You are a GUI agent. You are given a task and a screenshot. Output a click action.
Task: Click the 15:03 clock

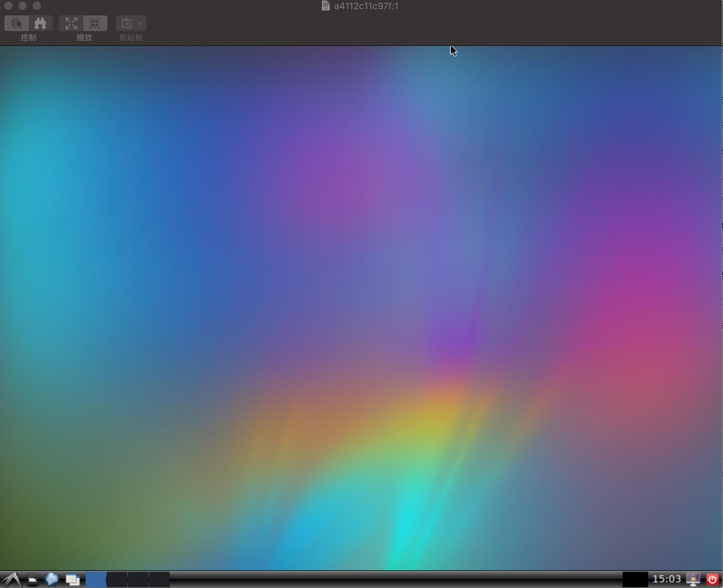[x=666, y=579]
